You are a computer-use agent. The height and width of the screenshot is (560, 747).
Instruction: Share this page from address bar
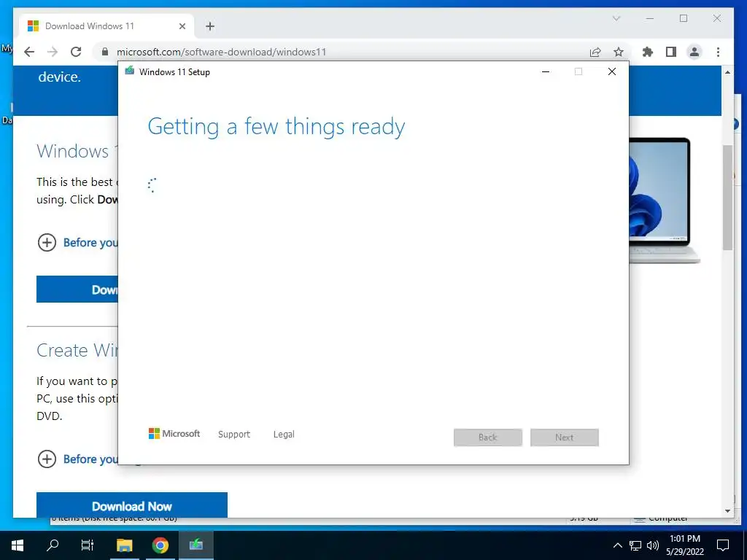pyautogui.click(x=595, y=52)
